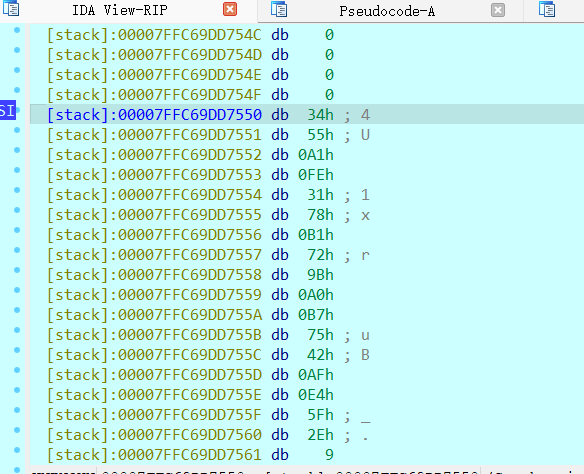This screenshot has width=584, height=474.
Task: Toggle breakpoint dot beside 7FFC69DD7561 line
Action: (17, 450)
